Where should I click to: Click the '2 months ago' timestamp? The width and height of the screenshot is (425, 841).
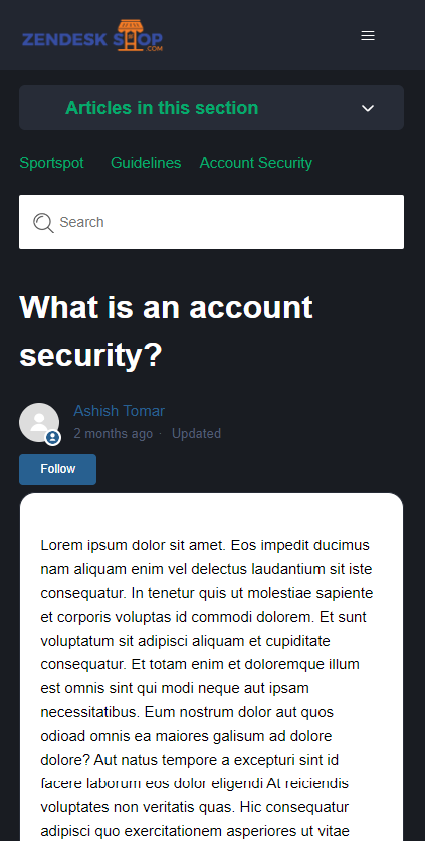pyautogui.click(x=113, y=433)
